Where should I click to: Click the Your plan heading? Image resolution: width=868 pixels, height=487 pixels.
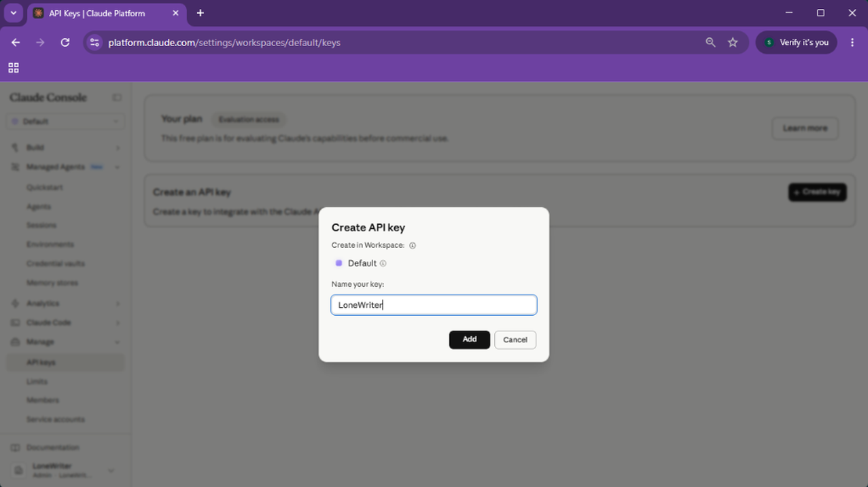pyautogui.click(x=181, y=119)
